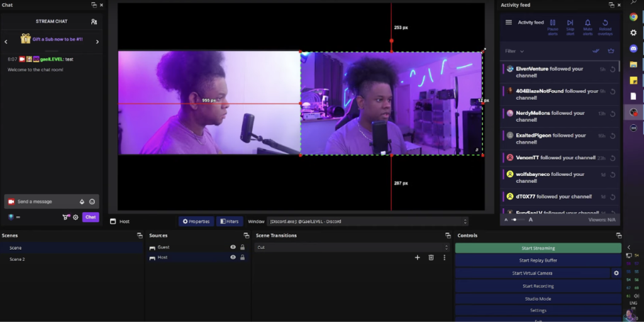Open the Activity feed hamburger menu
Screen dimensions: 644x322
pos(508,23)
